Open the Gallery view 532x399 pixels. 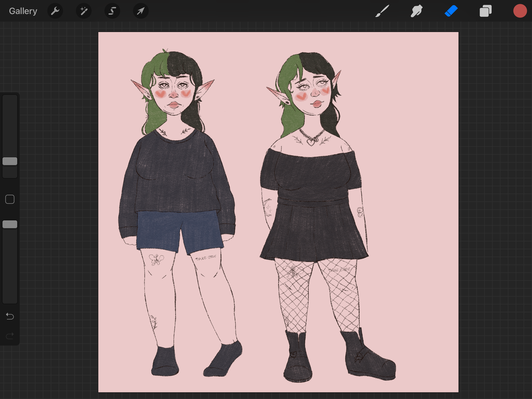(23, 11)
